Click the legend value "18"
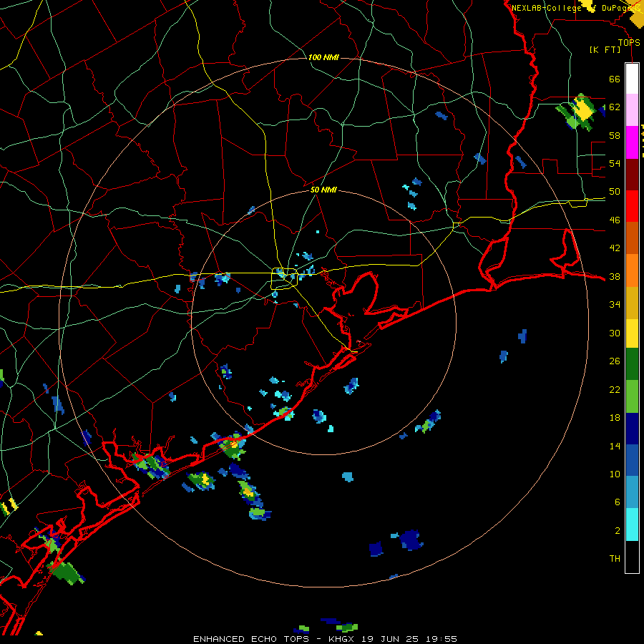This screenshot has height=644, width=644. click(x=615, y=418)
